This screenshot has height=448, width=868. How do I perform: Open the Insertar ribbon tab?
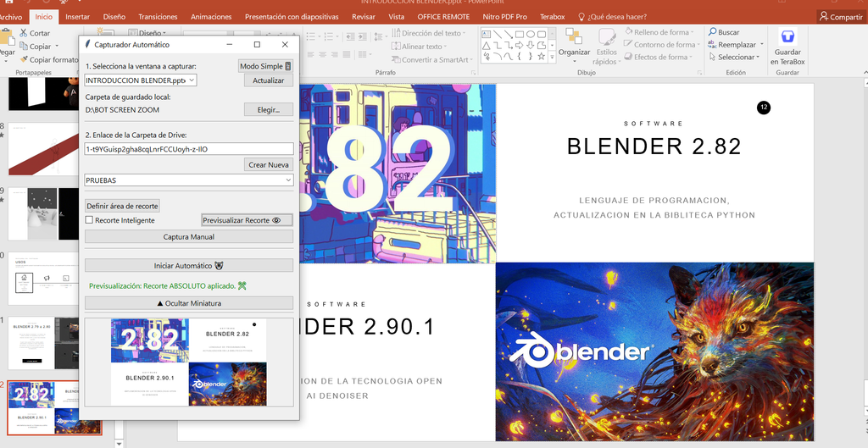coord(77,17)
